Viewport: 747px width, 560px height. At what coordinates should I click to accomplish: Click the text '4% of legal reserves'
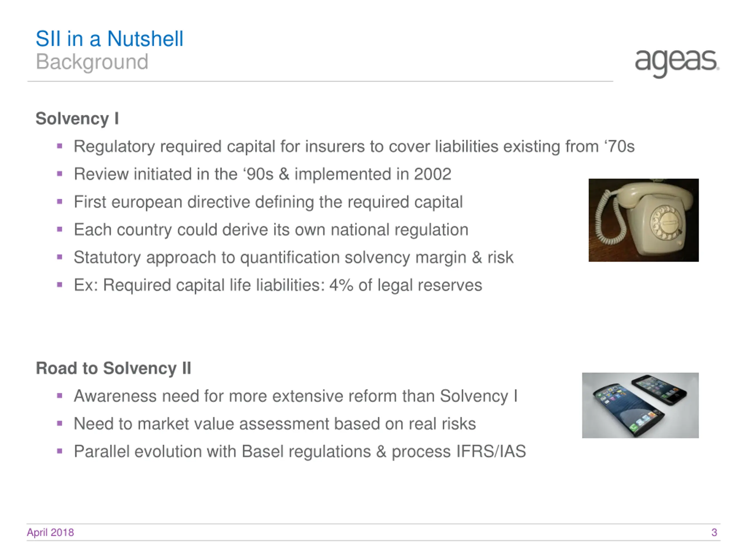coord(406,285)
